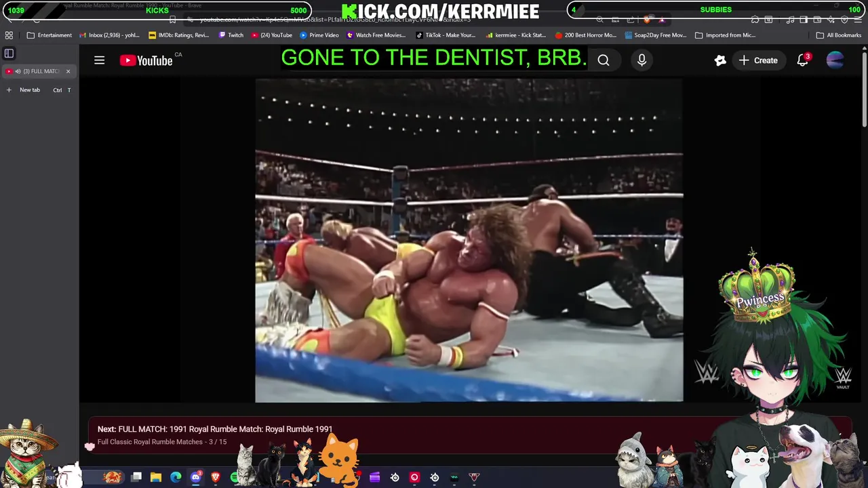Open the 200 Best Horror Mo bookmark

click(585, 35)
